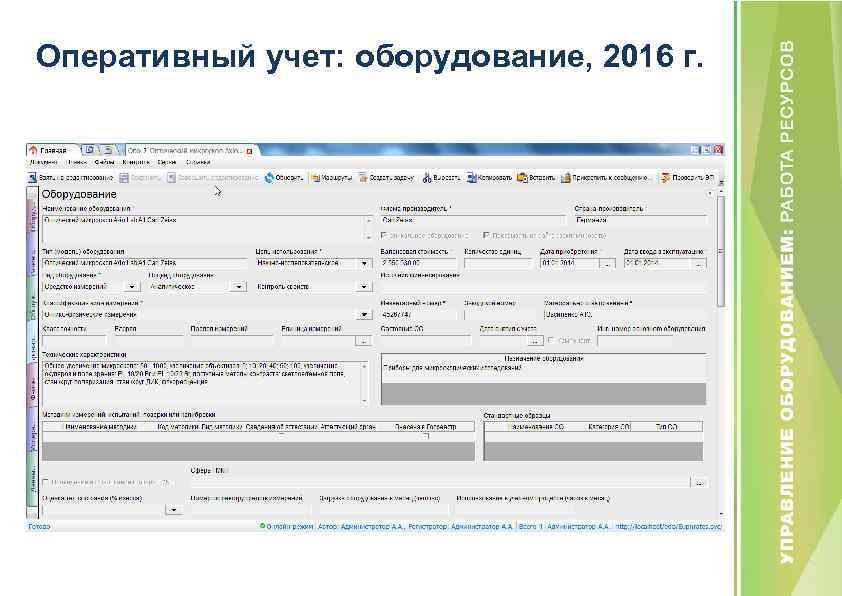Expand the 'Контроль свойств' dropdown
Viewport: 842px width, 596px height.
click(364, 287)
